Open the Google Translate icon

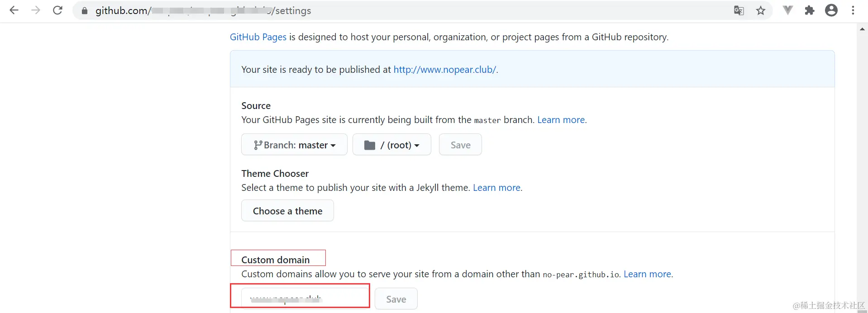coord(739,10)
